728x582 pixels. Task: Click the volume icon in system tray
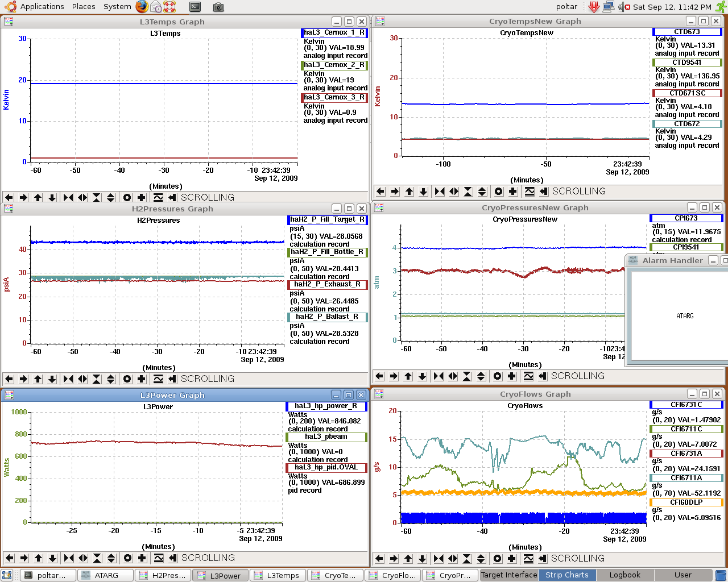pyautogui.click(x=624, y=7)
